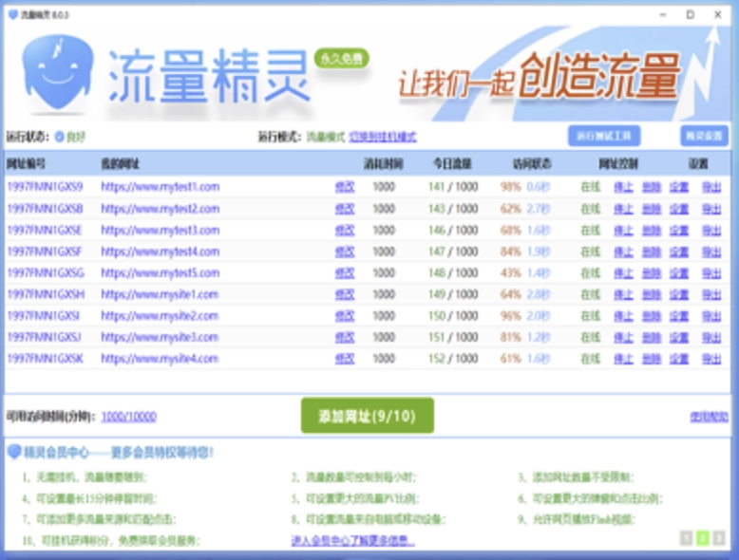
Task: Open the 运行测试工具 button
Action: click(604, 136)
